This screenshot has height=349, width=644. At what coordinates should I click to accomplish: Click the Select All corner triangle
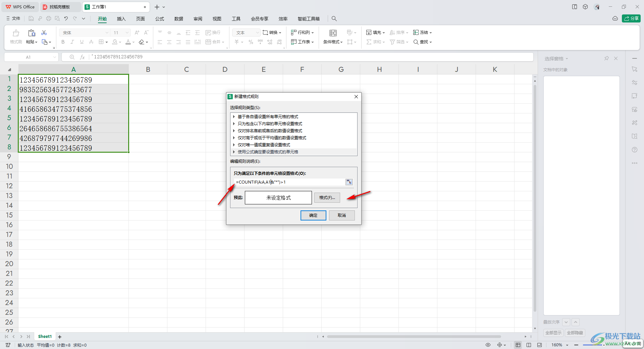(x=9, y=69)
